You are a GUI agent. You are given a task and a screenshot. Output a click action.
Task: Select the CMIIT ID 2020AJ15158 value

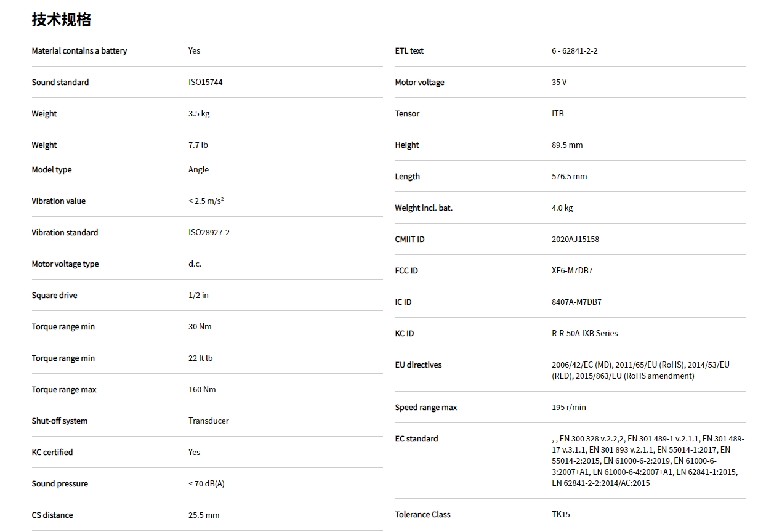(x=575, y=239)
